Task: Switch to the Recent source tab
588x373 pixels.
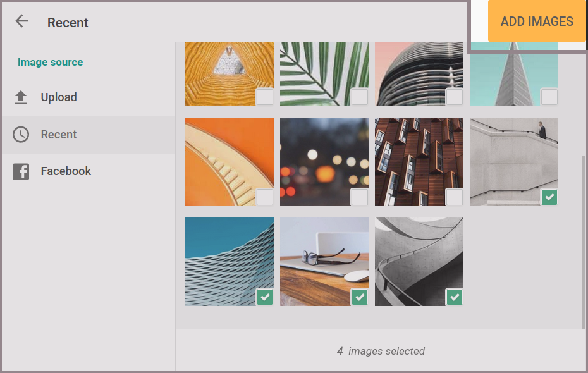Action: pos(59,135)
